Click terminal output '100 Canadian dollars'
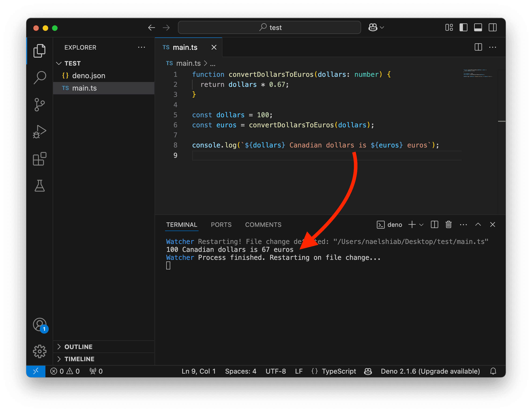This screenshot has height=412, width=532. point(206,250)
